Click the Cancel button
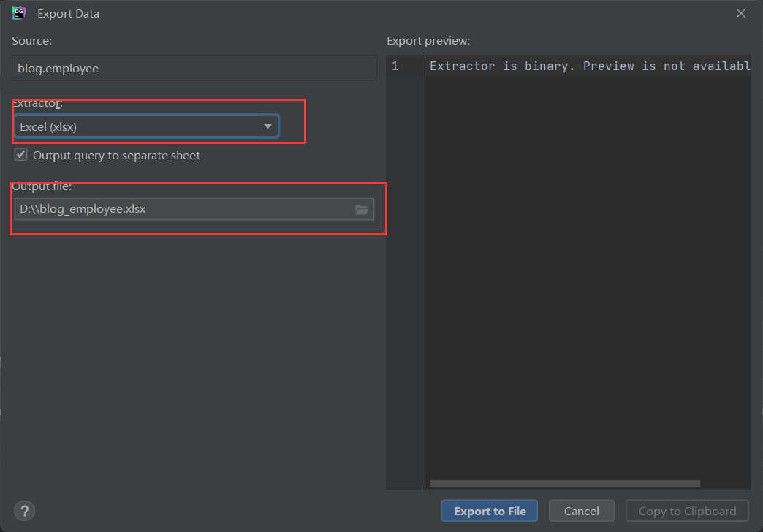Screen dimensions: 763x532 582,511
